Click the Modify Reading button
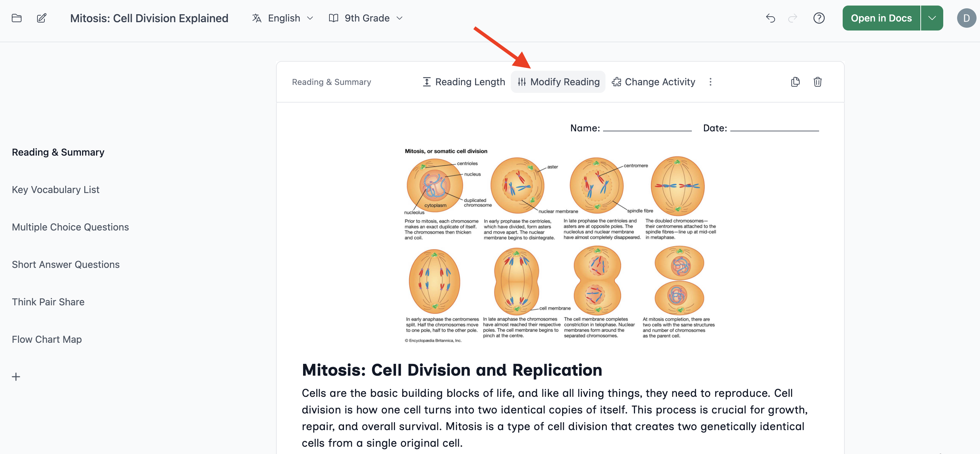The width and height of the screenshot is (980, 454). click(558, 82)
